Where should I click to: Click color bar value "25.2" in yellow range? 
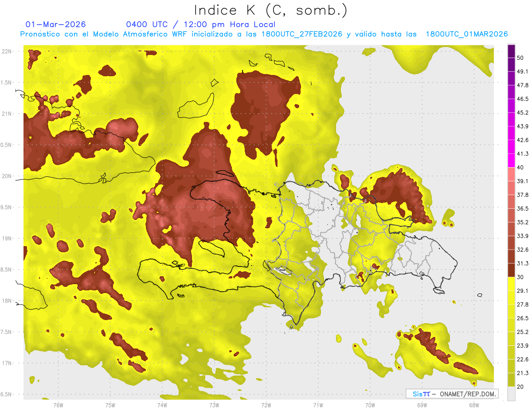coord(523,332)
